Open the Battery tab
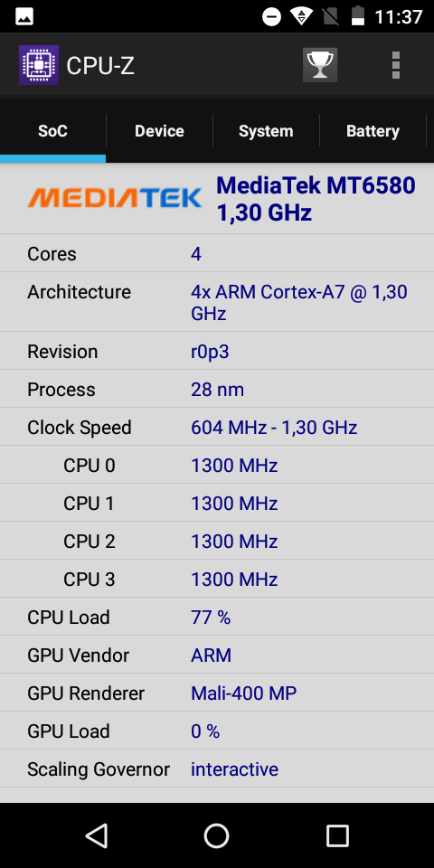This screenshot has width=434, height=868. point(373,131)
